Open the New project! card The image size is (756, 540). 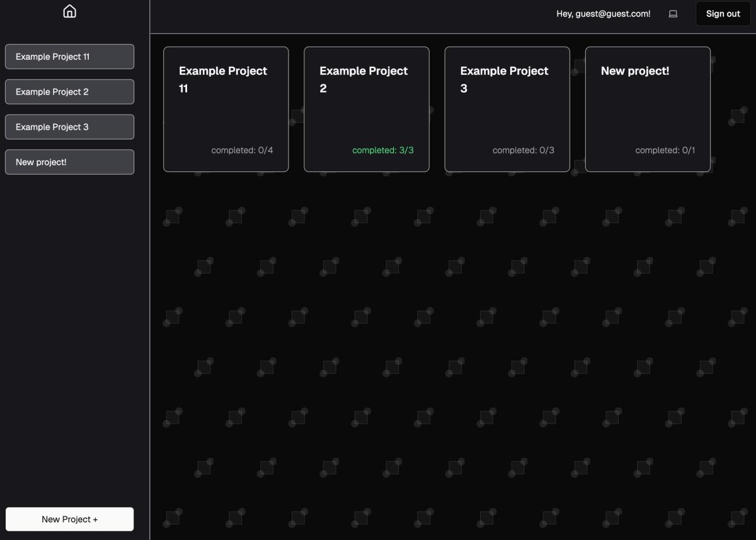648,109
